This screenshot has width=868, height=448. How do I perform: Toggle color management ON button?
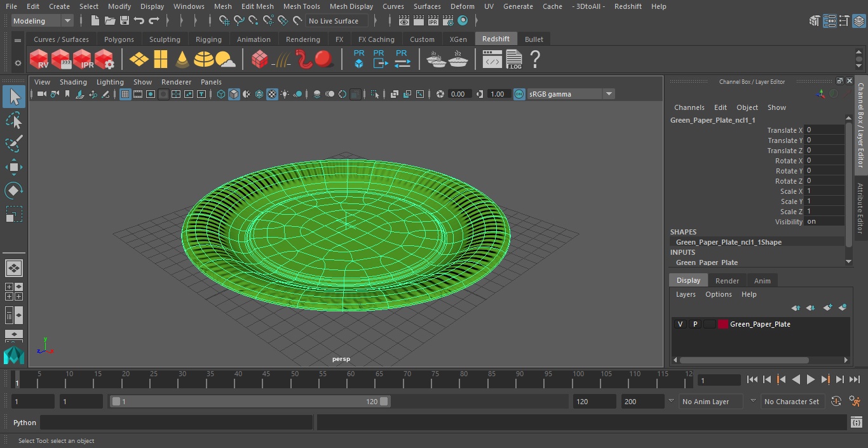pos(519,94)
